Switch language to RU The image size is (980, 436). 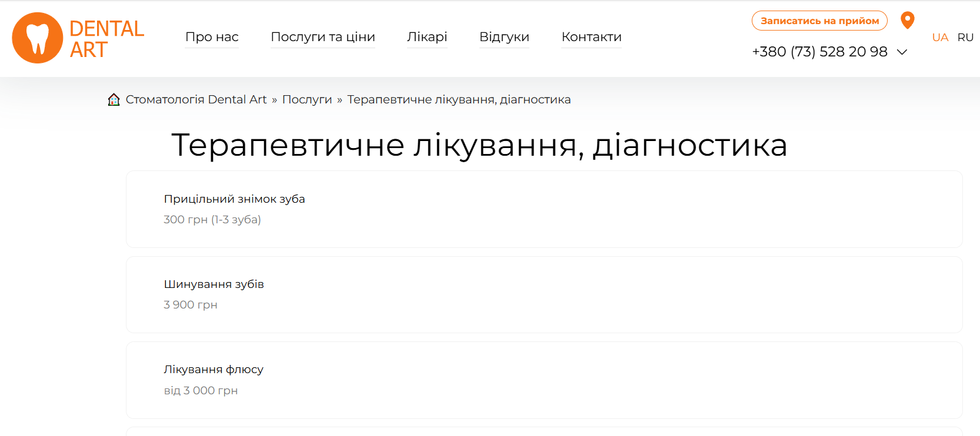(x=965, y=38)
